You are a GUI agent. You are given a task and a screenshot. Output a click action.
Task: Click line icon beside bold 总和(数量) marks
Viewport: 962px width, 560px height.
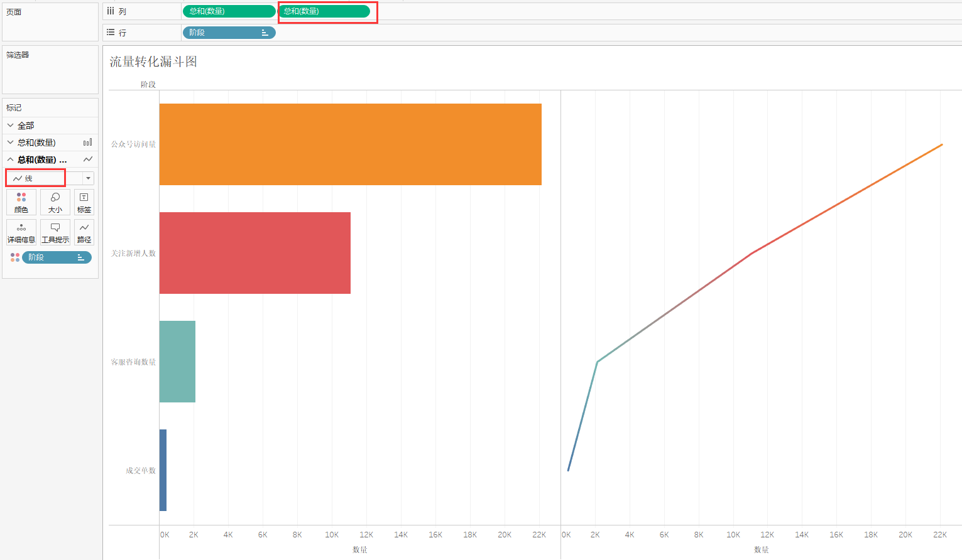click(x=88, y=159)
